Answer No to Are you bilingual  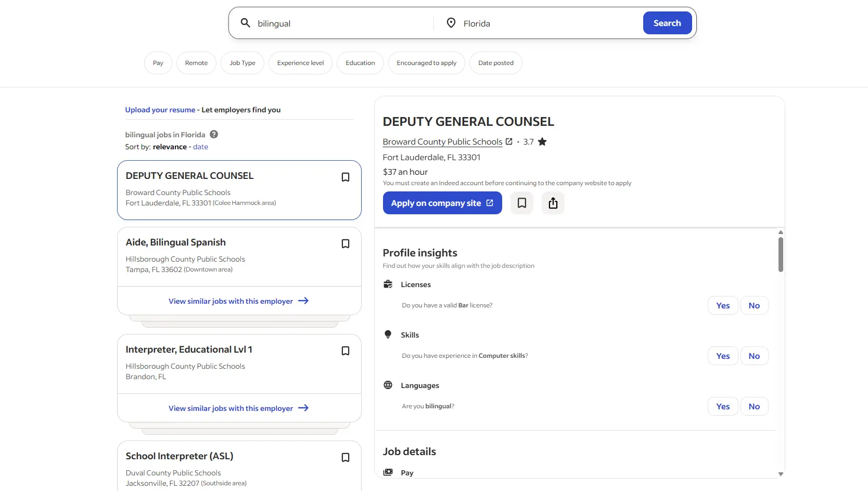pyautogui.click(x=754, y=406)
